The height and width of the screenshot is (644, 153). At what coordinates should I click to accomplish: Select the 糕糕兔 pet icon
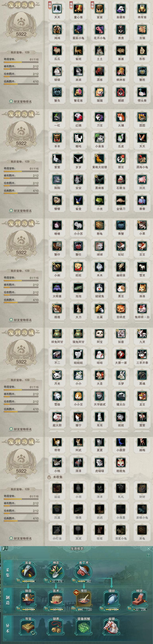coord(121,462)
